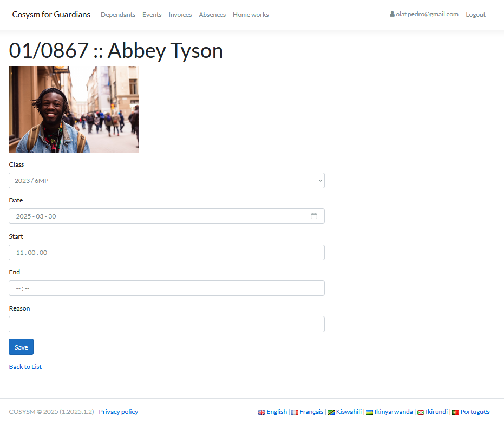Viewport: 504px width, 422px height.
Task: Expand the Class dropdown showing 2023 / 6MP
Action: click(167, 181)
